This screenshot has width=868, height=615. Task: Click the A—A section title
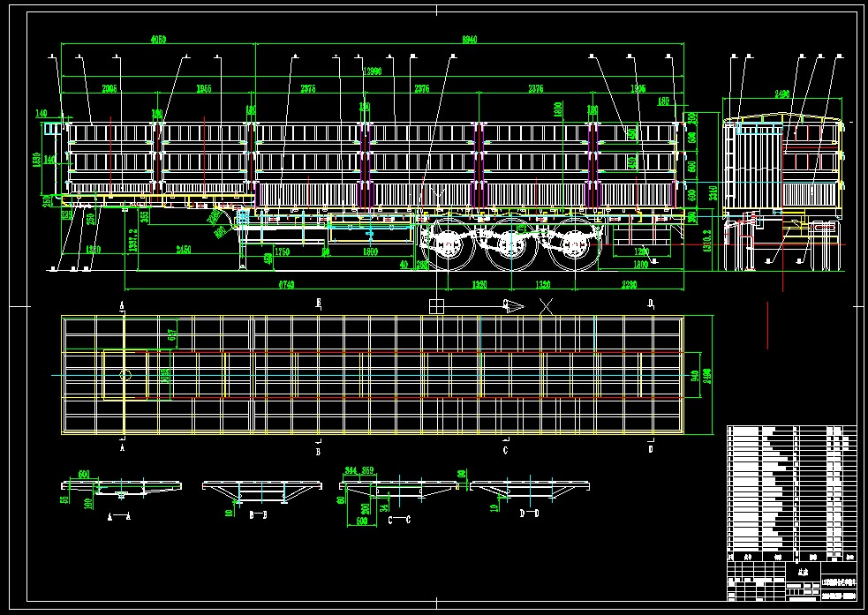118,516
